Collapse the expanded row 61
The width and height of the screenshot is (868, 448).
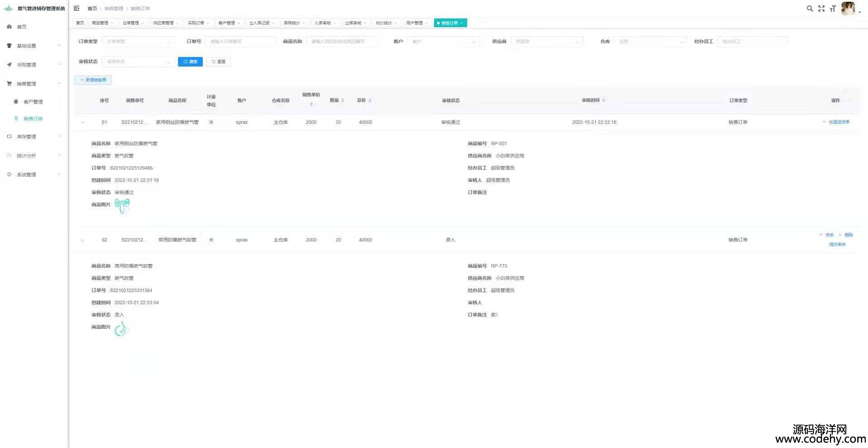[83, 123]
